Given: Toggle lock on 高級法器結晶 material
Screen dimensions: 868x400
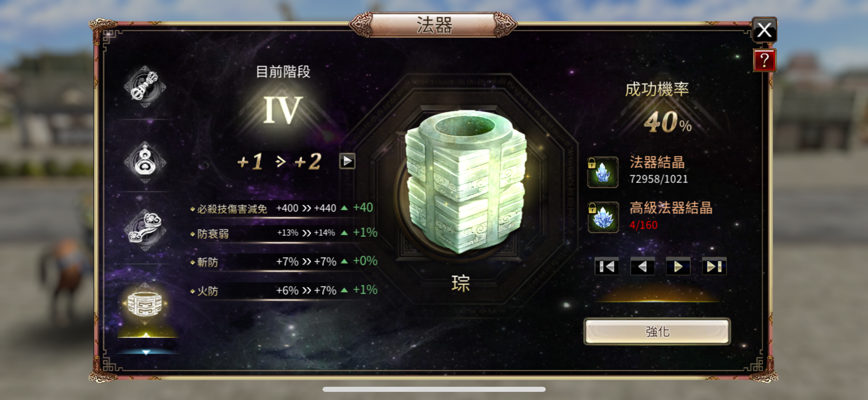Looking at the screenshot, I should pyautogui.click(x=592, y=208).
